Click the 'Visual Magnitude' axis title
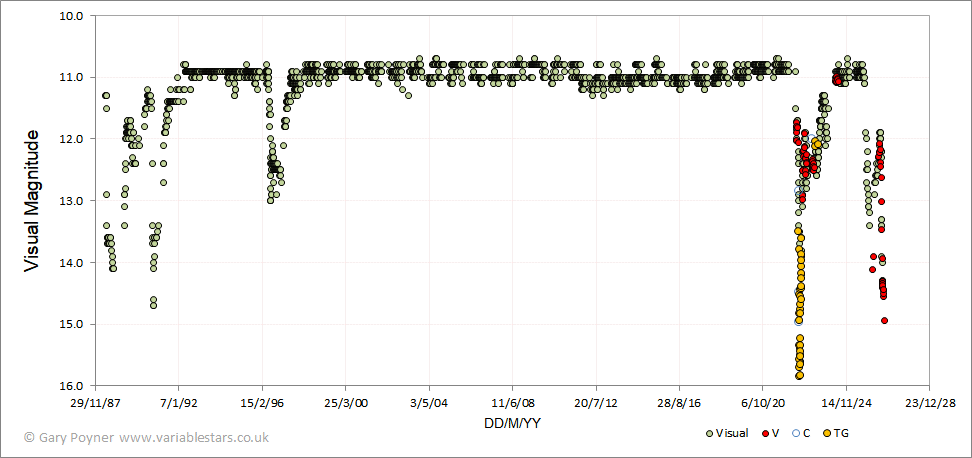This screenshot has width=972, height=458. 31,201
